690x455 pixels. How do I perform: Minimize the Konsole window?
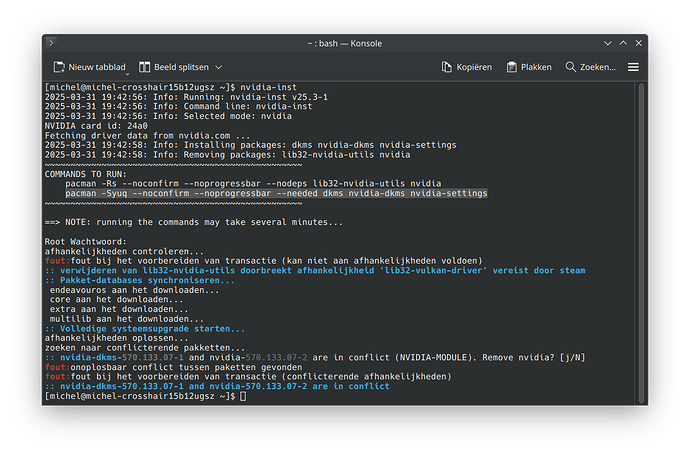pos(608,43)
